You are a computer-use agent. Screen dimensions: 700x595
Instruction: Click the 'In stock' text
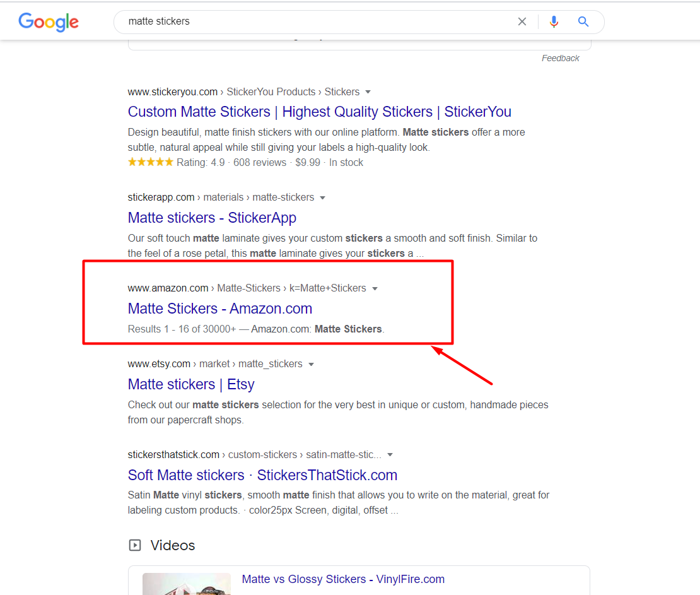(x=346, y=163)
